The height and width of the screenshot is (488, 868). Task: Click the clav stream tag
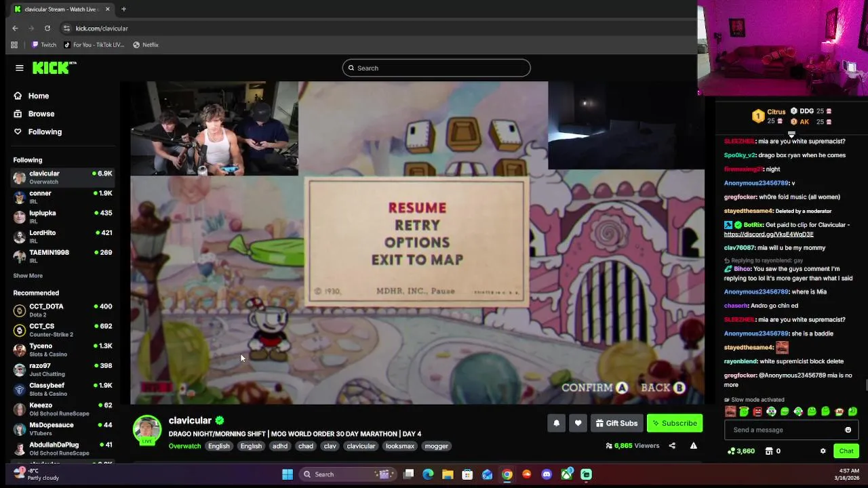pos(330,446)
